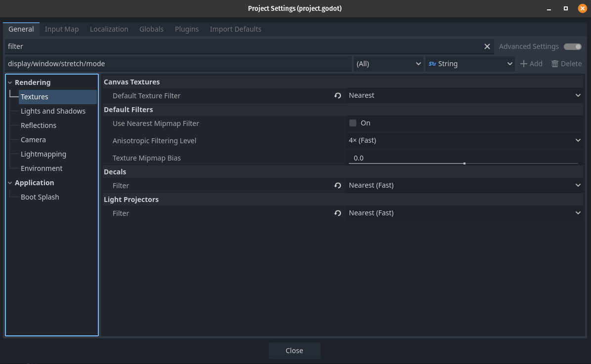Select Lightmapping category
Viewport: 591px width, 364px height.
click(43, 154)
